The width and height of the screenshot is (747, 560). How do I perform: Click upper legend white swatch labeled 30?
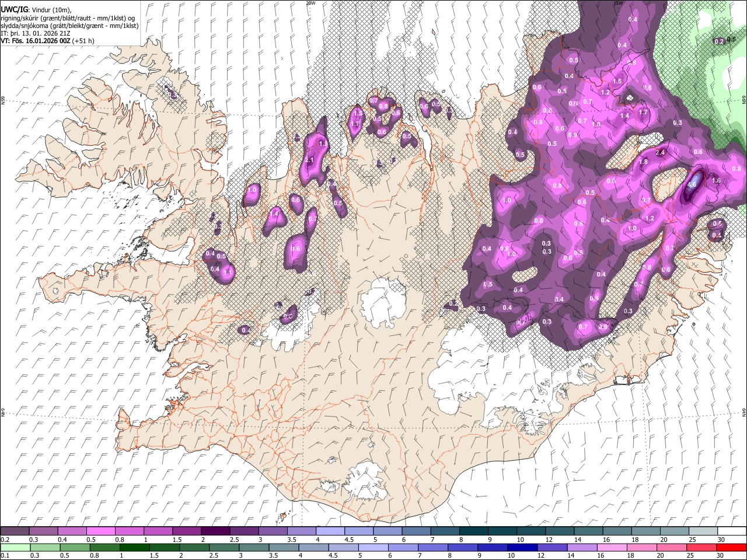(732, 531)
